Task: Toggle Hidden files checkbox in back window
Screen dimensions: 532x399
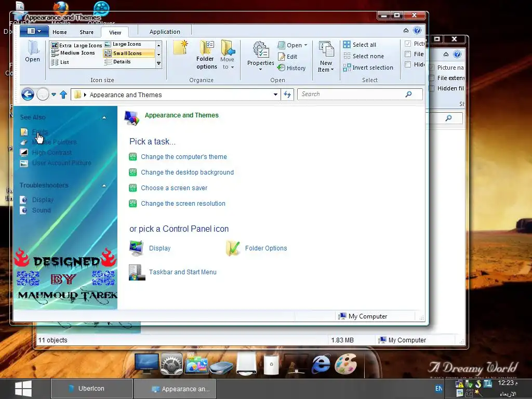Action: click(432, 88)
